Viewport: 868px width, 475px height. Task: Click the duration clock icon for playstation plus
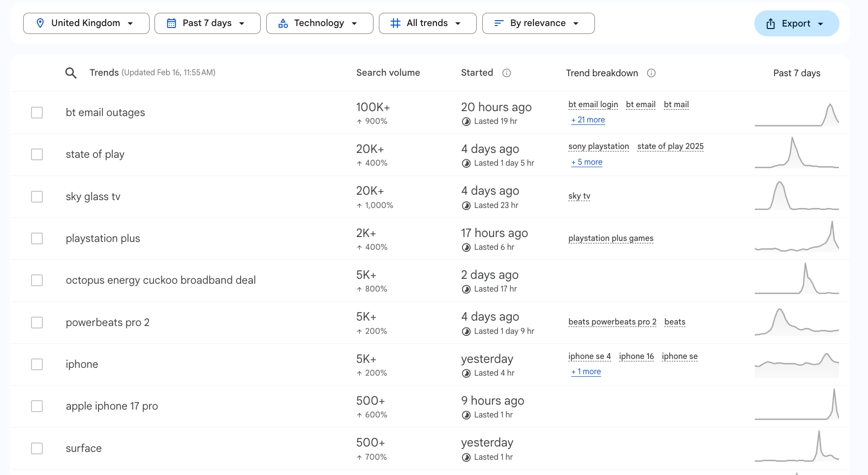tap(466, 247)
